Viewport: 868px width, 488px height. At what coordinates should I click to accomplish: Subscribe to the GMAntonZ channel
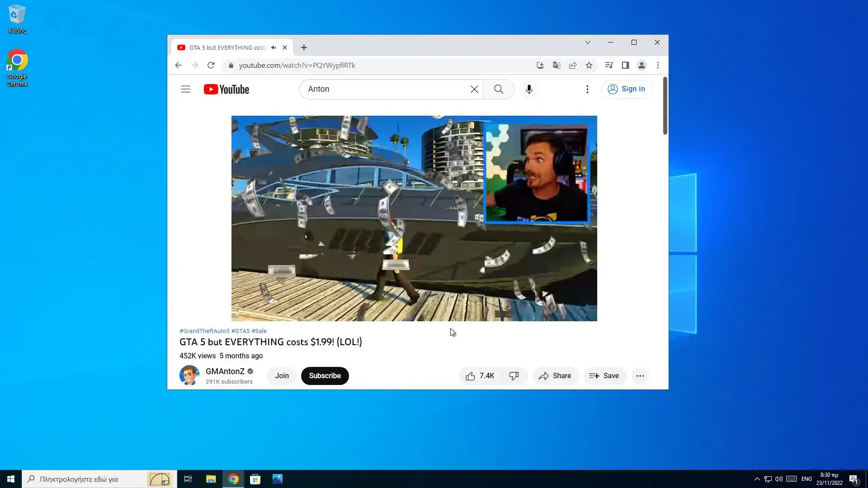click(x=324, y=375)
